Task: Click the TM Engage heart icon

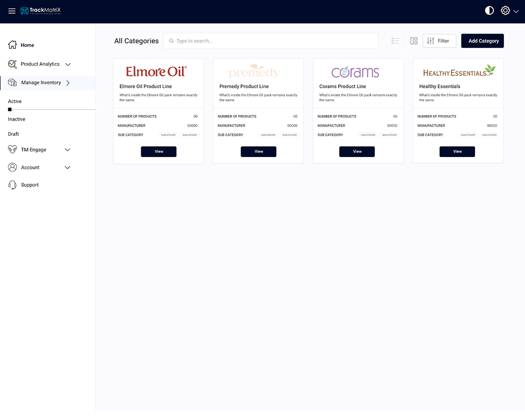Action: (13, 150)
